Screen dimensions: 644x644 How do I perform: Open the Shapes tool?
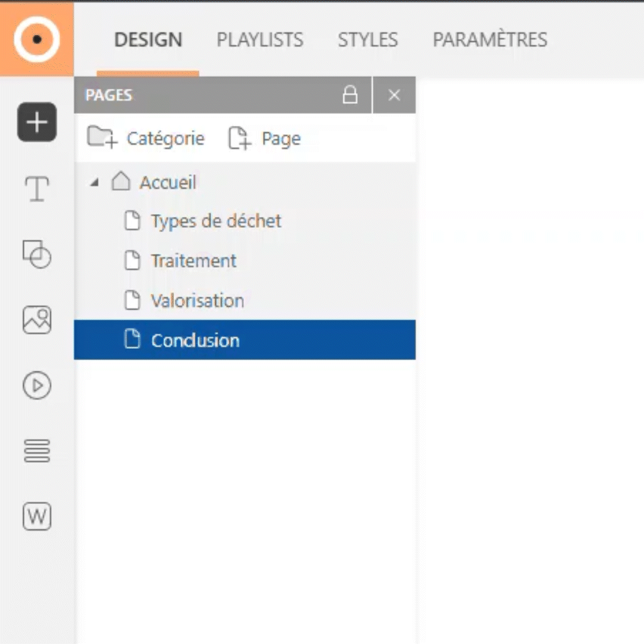click(36, 255)
